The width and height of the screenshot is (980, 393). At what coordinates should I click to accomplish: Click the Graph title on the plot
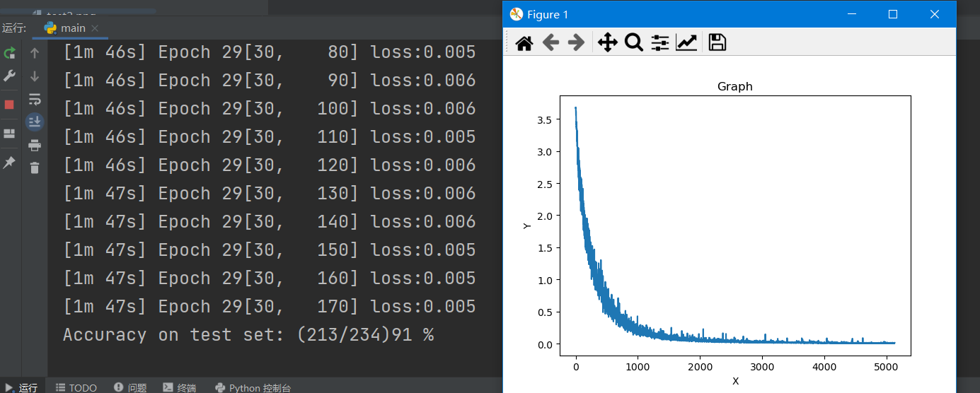735,86
